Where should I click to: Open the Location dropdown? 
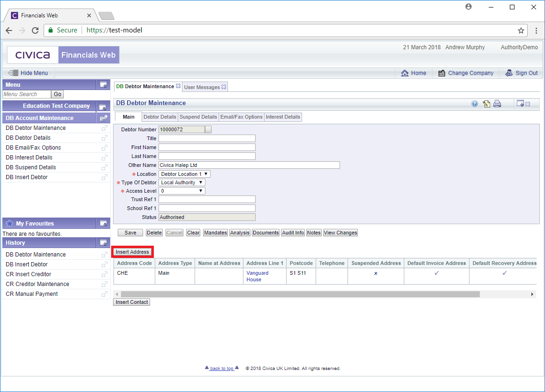click(x=185, y=174)
